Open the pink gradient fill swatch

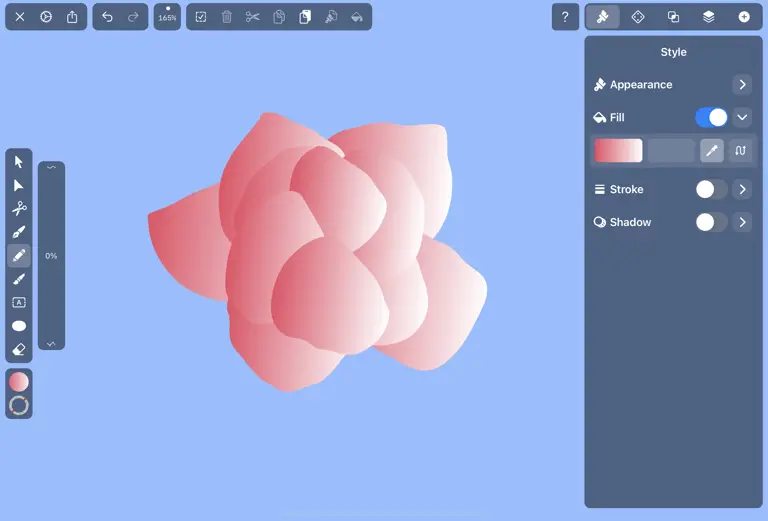pos(618,150)
